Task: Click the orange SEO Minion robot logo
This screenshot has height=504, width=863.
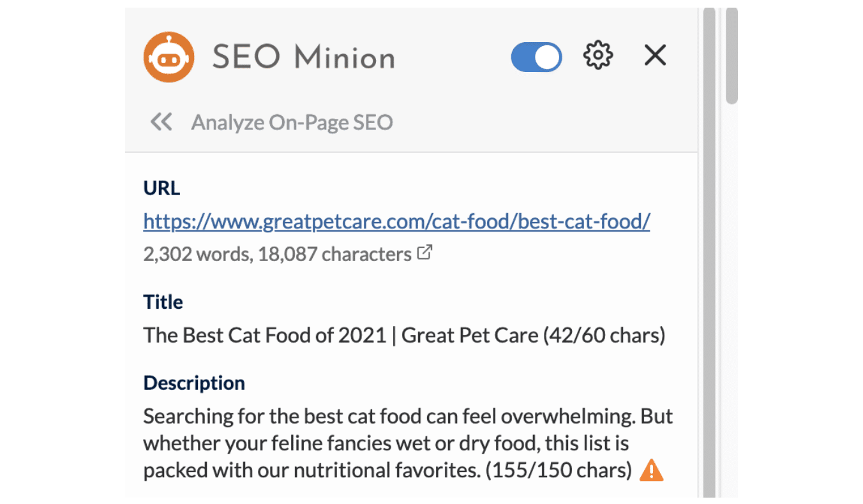Action: [169, 57]
